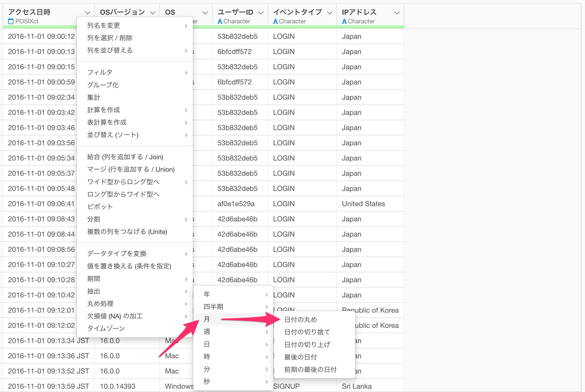Choose 最後の日付 menu entry
The image size is (585, 392).
click(301, 357)
